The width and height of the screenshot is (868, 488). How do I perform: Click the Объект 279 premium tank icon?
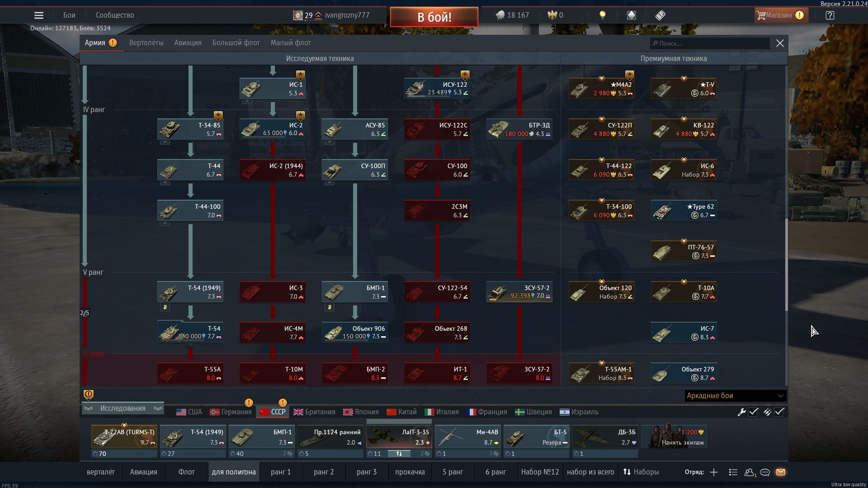pos(661,374)
